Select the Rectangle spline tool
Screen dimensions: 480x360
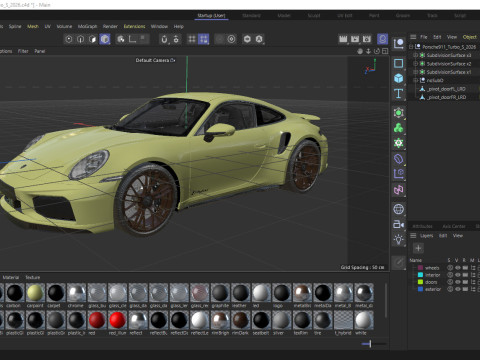tap(398, 63)
